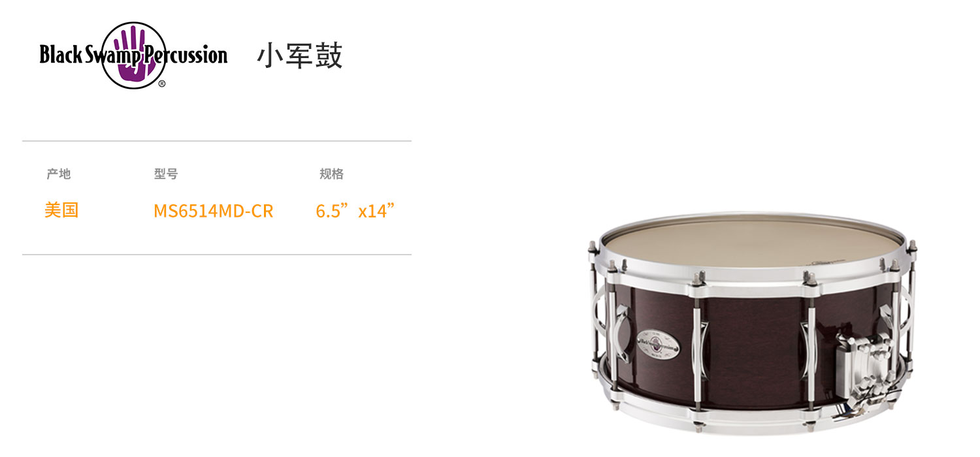Click the 美国 origin value
Image resolution: width=980 pixels, height=457 pixels.
[x=61, y=210]
